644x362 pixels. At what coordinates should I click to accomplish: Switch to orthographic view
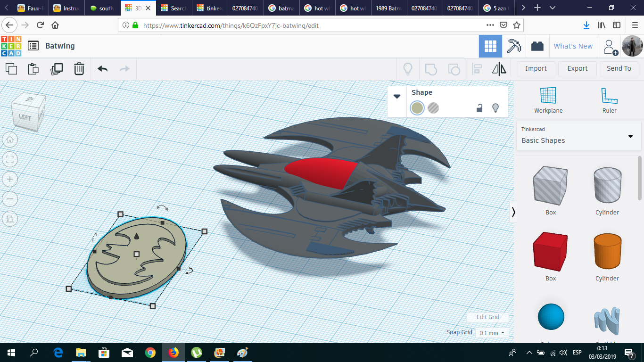click(10, 219)
